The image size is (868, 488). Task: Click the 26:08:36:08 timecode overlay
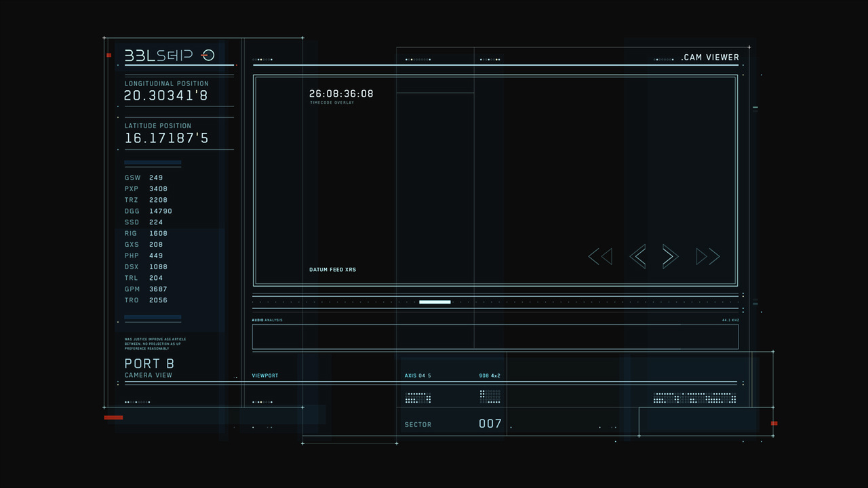(341, 94)
